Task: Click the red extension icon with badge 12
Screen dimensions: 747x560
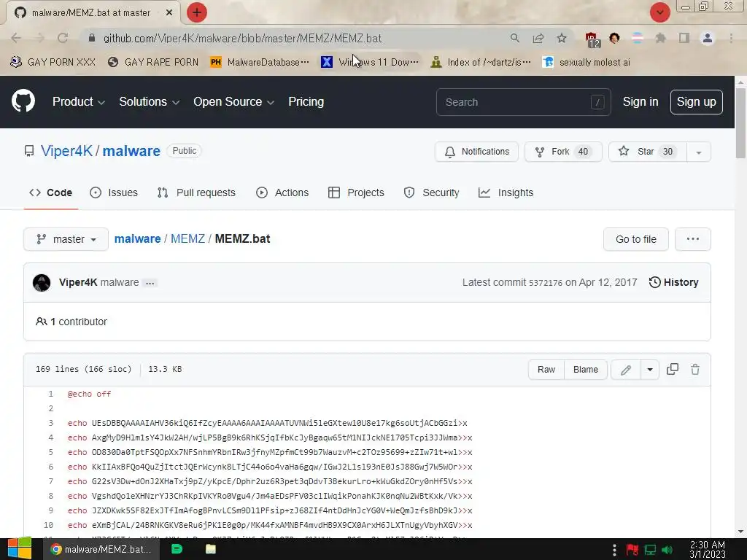Action: pos(592,39)
